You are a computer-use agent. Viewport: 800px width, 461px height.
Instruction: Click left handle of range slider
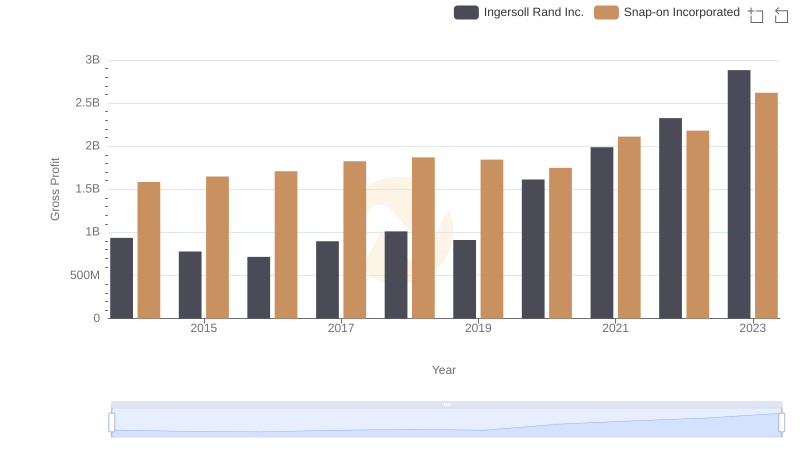tap(112, 422)
